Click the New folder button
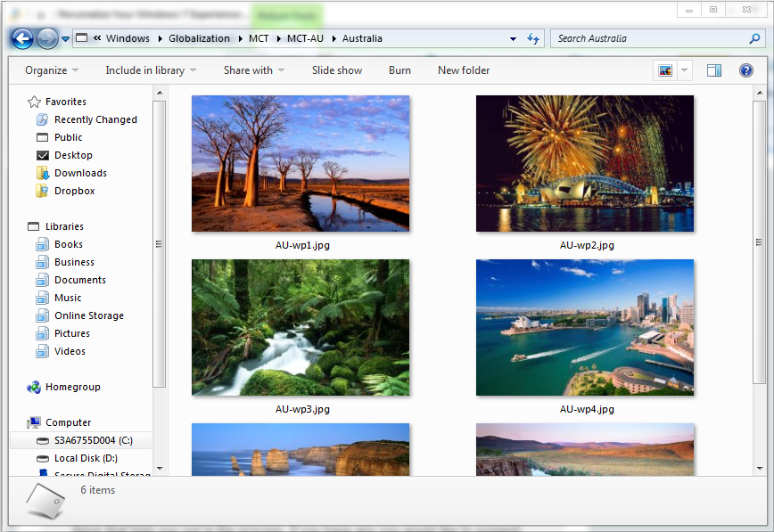This screenshot has width=774, height=532. (x=464, y=70)
